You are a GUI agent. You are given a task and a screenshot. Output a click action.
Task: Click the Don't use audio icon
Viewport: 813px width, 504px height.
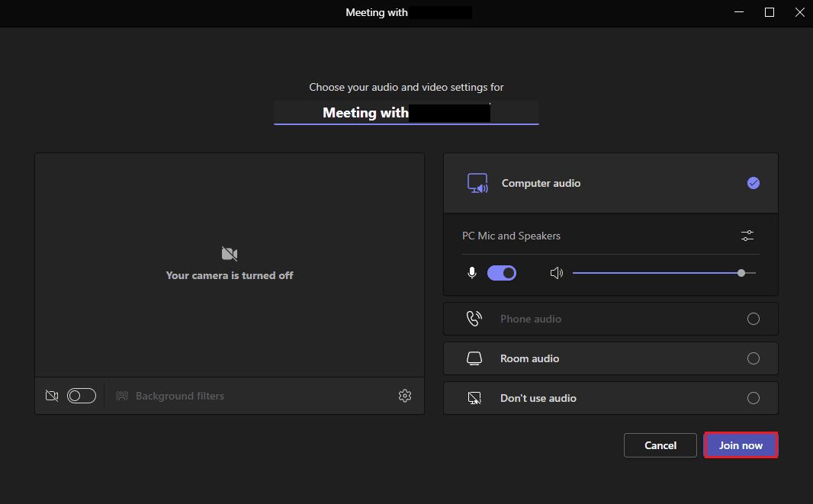474,398
